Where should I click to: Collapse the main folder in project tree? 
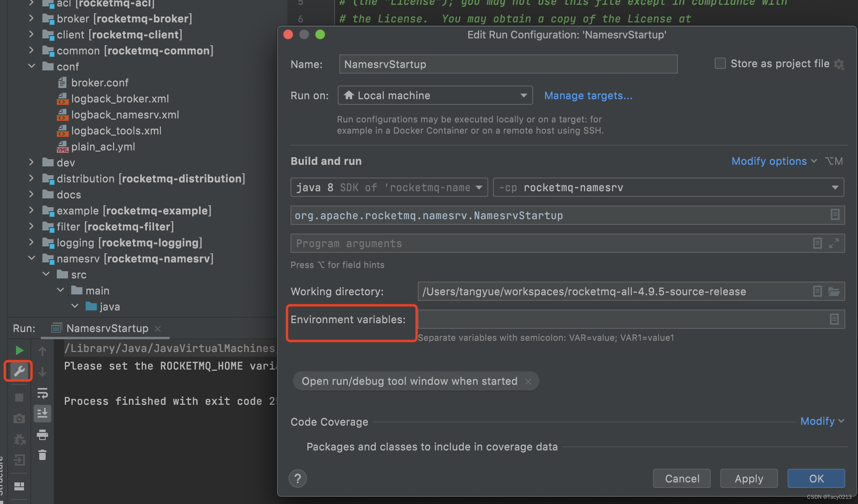(x=60, y=290)
